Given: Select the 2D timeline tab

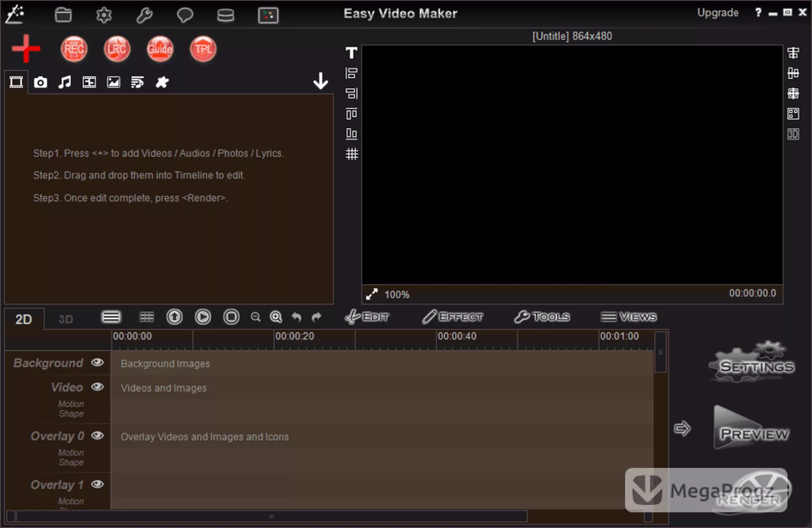Looking at the screenshot, I should (x=24, y=319).
